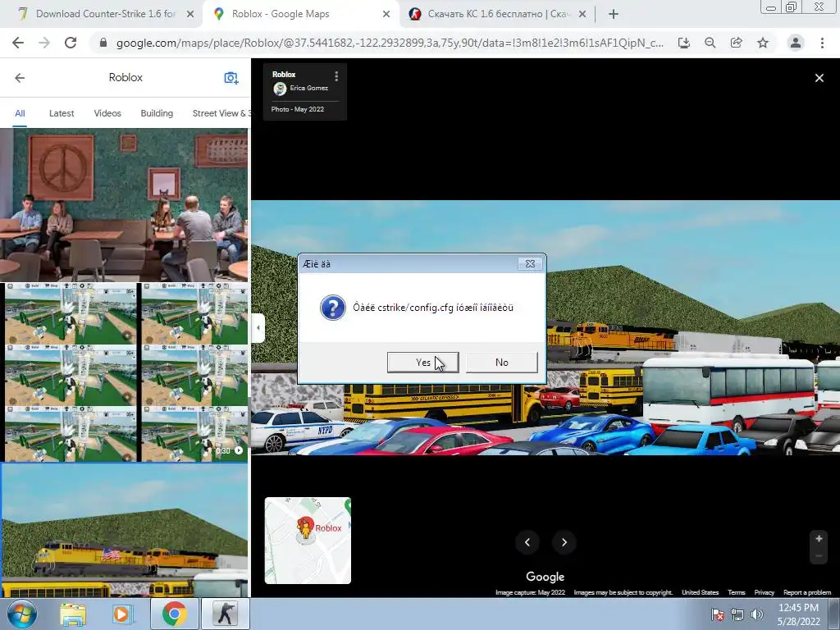Select the Street View & 360 filter
840x630 pixels.
221,113
